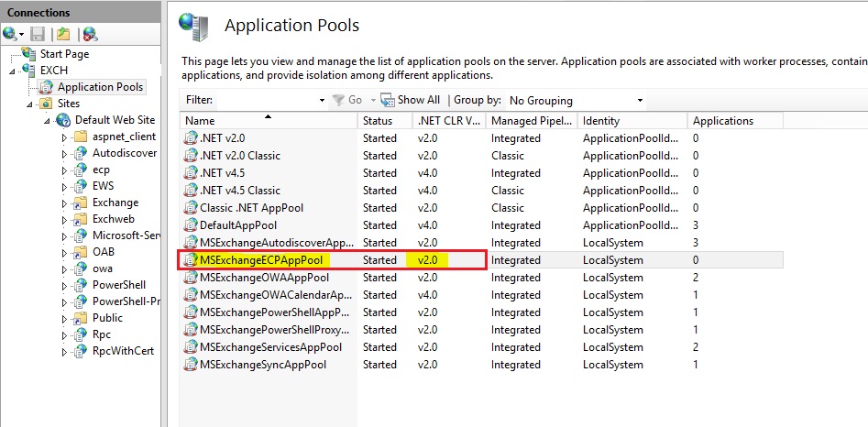Open the connection globe icon's dropdown arrow
This screenshot has height=427, width=868.
[x=22, y=36]
